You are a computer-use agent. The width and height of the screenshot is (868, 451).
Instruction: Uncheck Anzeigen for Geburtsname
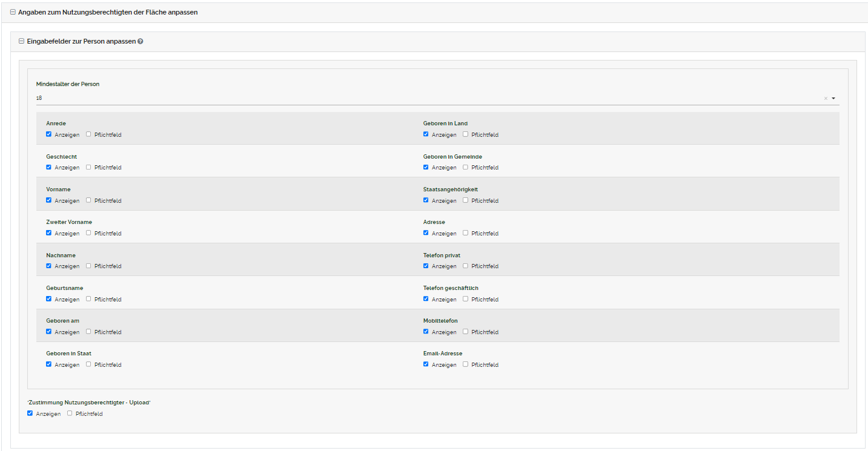(x=49, y=299)
